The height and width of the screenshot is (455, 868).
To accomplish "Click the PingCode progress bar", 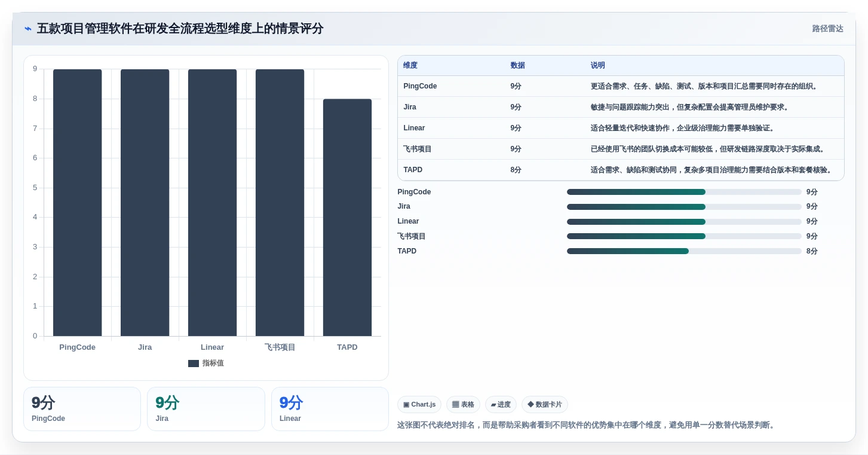I will 684,192.
